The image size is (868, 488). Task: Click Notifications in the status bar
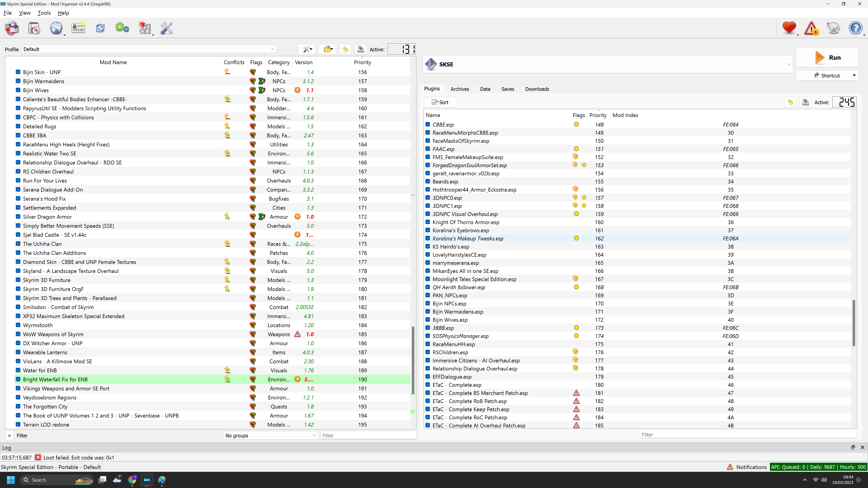[x=747, y=467]
